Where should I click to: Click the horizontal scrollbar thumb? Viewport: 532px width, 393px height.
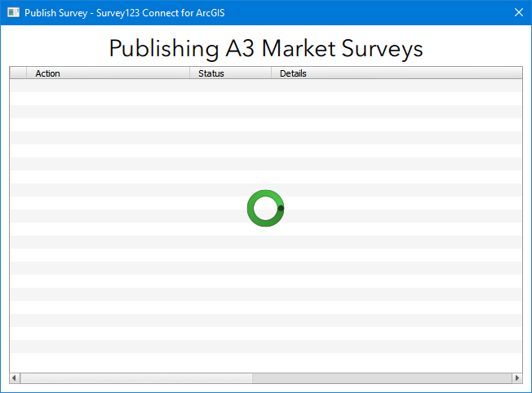[x=136, y=378]
